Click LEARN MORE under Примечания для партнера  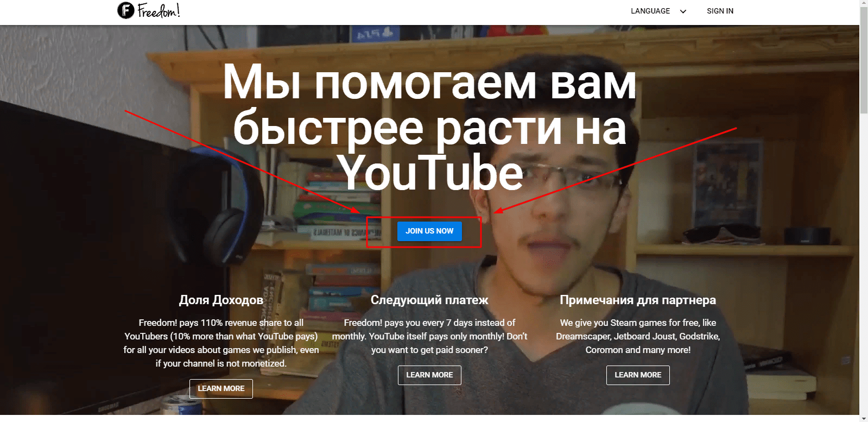(638, 375)
